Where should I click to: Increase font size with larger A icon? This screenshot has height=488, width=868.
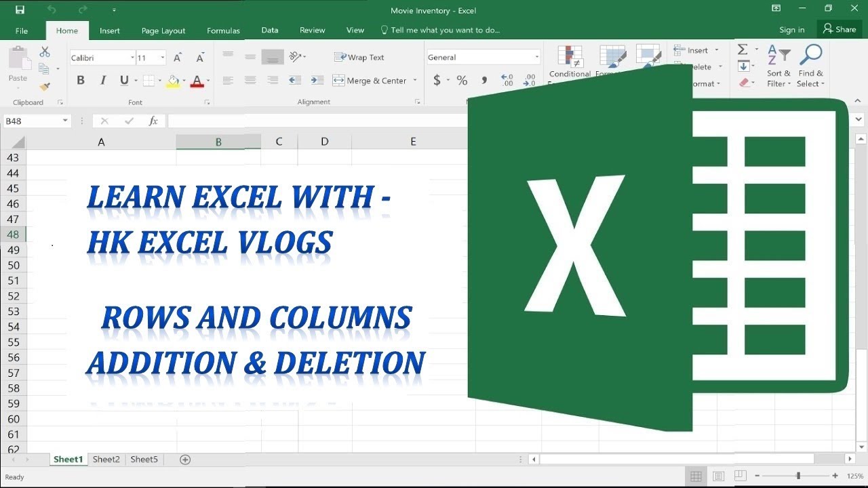[178, 58]
